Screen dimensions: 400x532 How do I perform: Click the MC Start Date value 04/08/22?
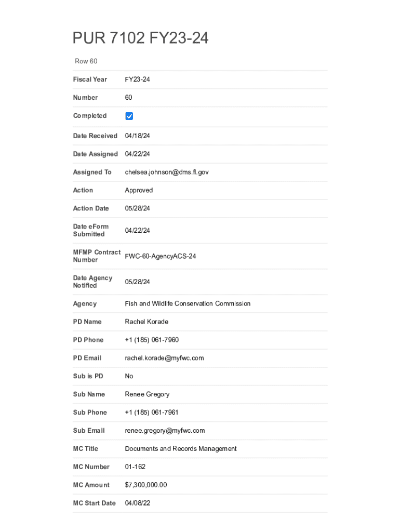coord(137,503)
